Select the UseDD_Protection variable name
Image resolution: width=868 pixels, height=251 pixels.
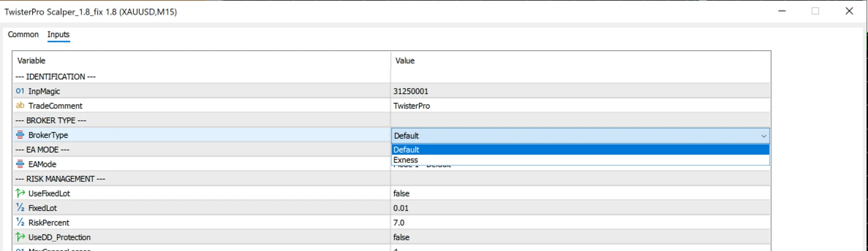click(59, 237)
